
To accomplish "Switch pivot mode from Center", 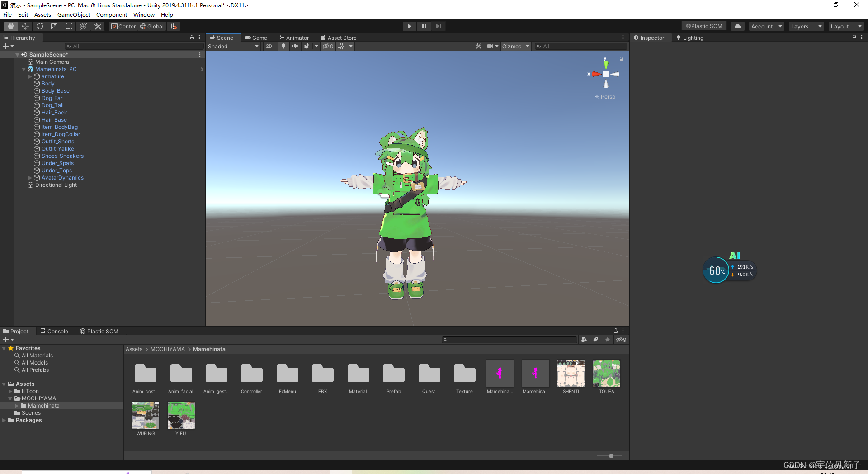I will tap(123, 26).
